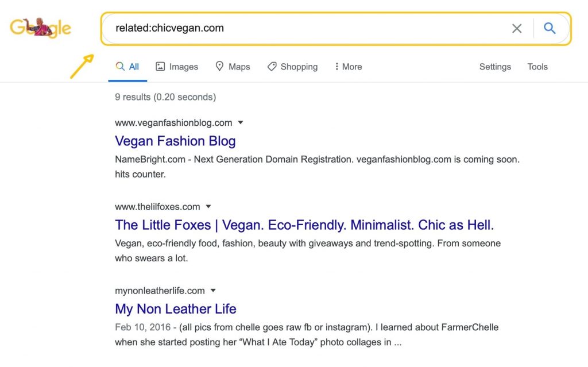Click the 'Feb 10, 2016' snippet date
Viewport: 588px width, 367px height.
tap(142, 327)
